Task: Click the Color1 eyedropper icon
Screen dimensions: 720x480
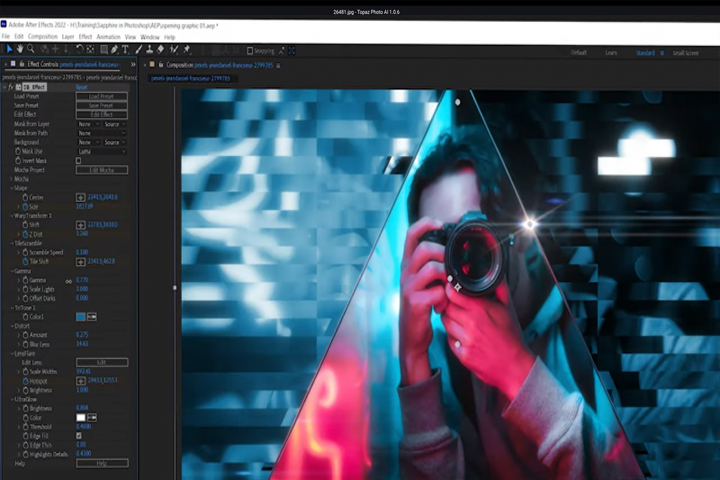Action: [92, 317]
